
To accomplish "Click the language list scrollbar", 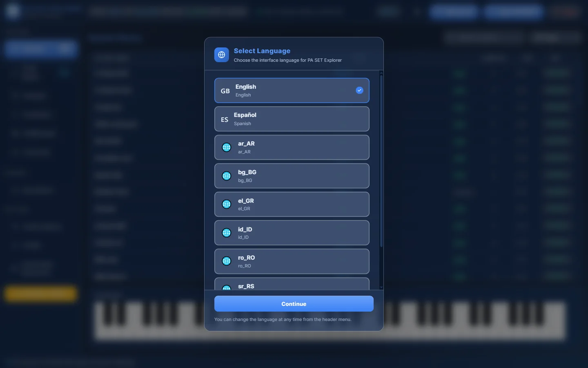I will [x=381, y=161].
